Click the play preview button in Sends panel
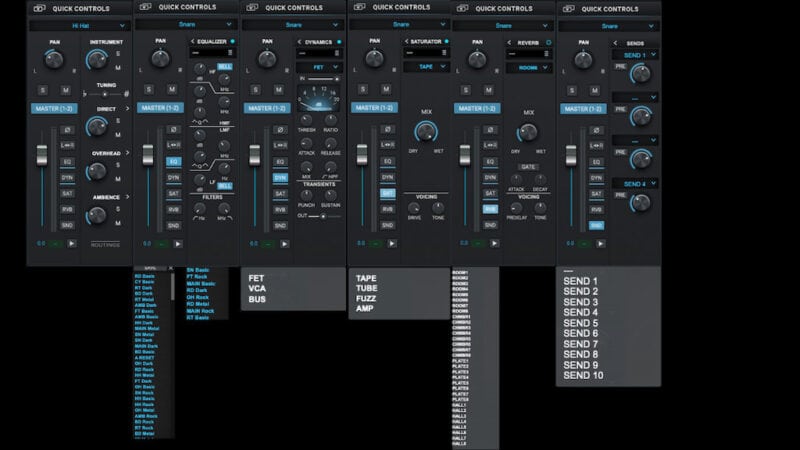Image resolution: width=800 pixels, height=450 pixels. 601,244
